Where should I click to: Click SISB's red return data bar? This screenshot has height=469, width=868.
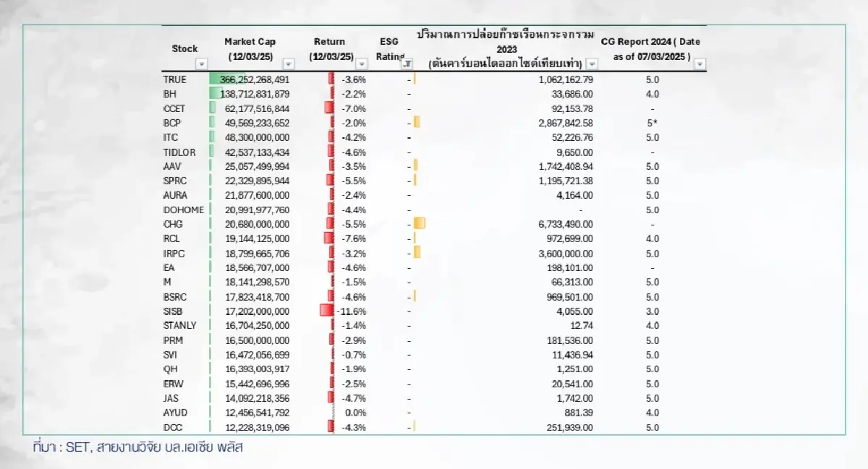point(327,311)
